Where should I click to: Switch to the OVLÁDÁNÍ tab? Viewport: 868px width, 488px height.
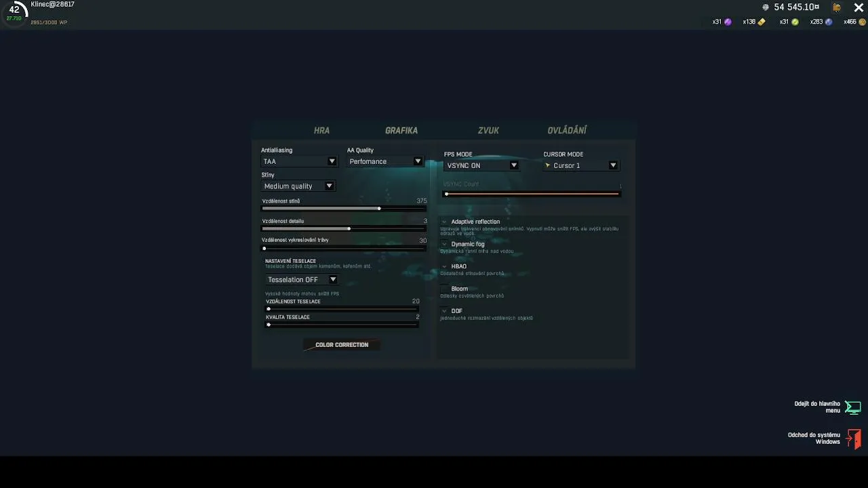567,130
